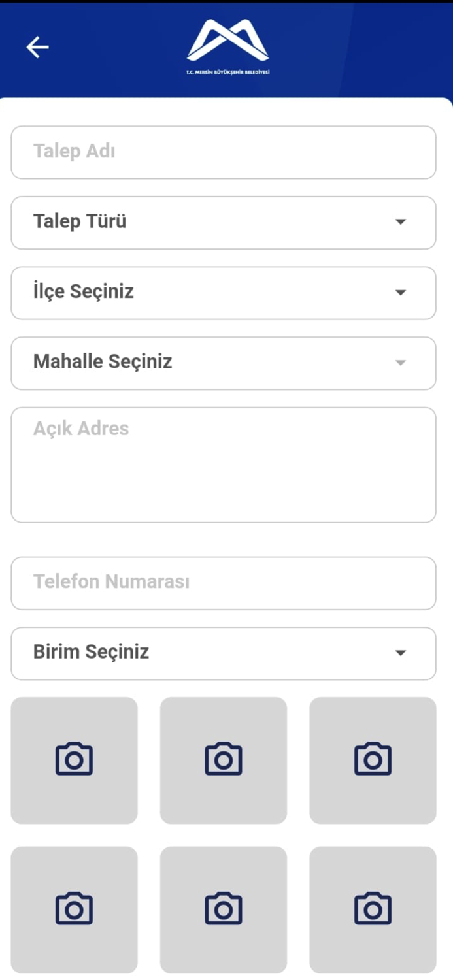This screenshot has width=453, height=980.
Task: Tap the Mersin Büyükşehir Belediyesi logo
Action: pos(226,46)
